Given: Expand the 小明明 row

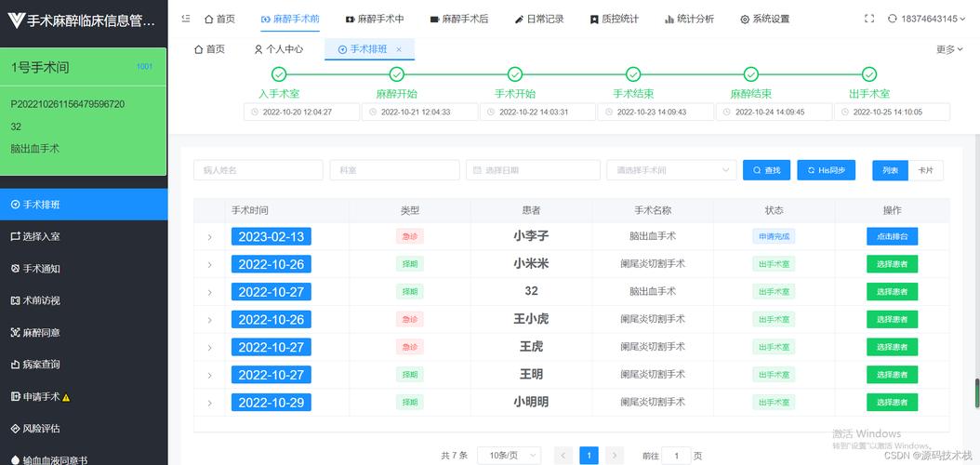Looking at the screenshot, I should point(209,402).
